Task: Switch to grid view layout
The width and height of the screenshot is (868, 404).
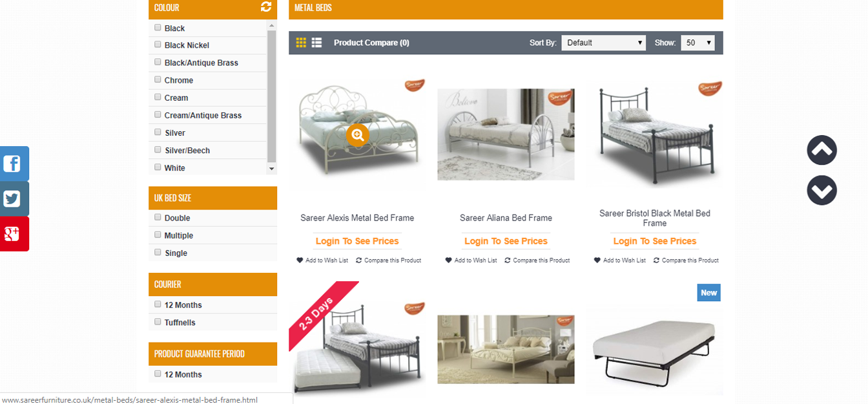Action: click(x=301, y=43)
